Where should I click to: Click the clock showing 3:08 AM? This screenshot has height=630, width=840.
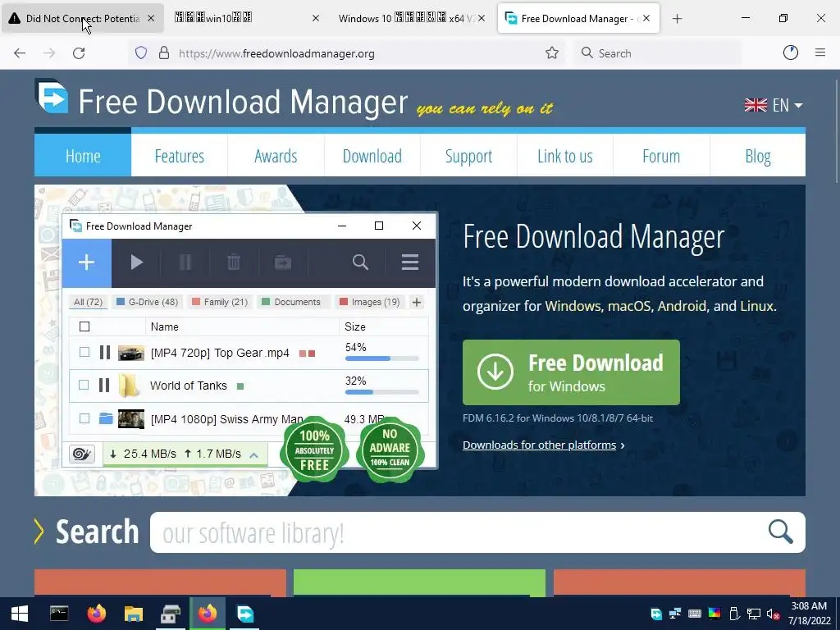(809, 606)
